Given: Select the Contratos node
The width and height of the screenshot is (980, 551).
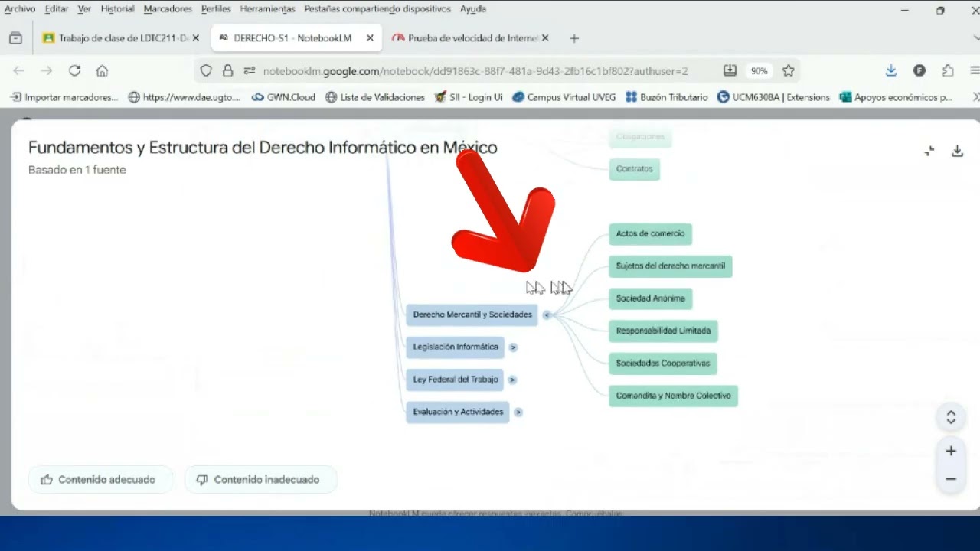Looking at the screenshot, I should (x=635, y=169).
